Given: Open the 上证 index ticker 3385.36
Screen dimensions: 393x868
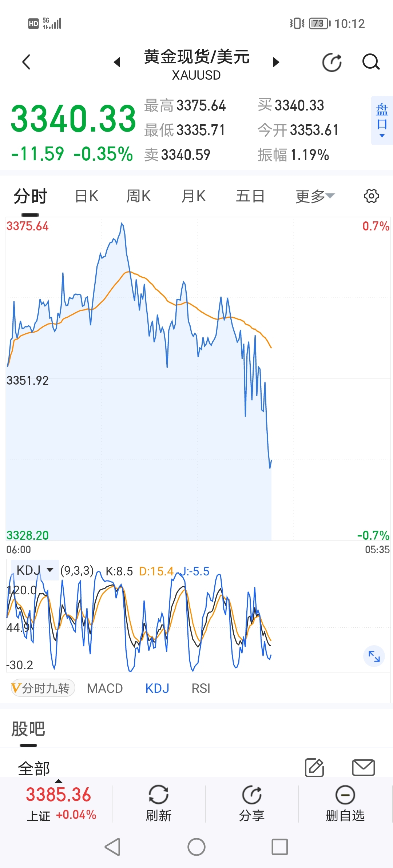Looking at the screenshot, I should (59, 803).
